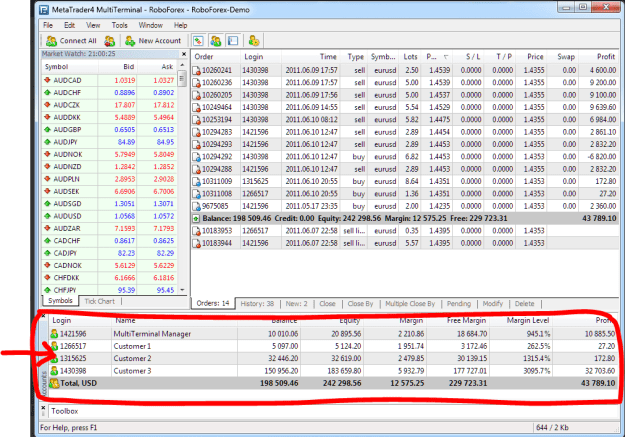Click the Total, USD accounts icon
Image resolution: width=625 pixels, height=437 pixels.
[54, 384]
